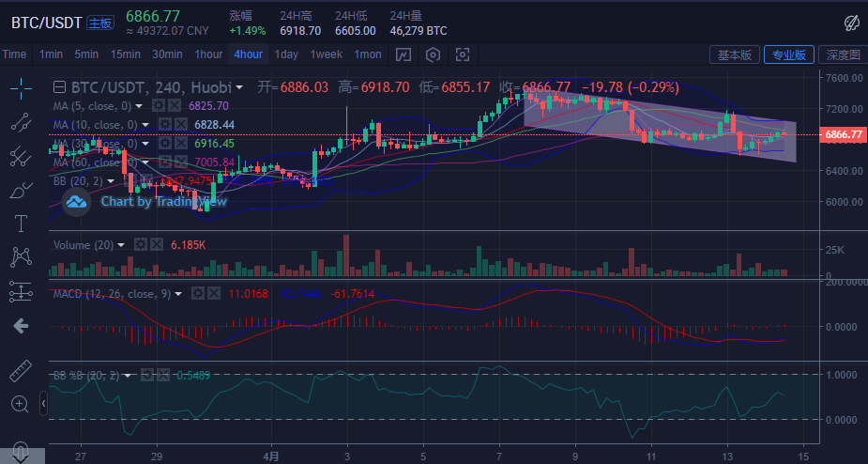Expand MA (5, close, 0) dropdown arrow

[x=138, y=106]
